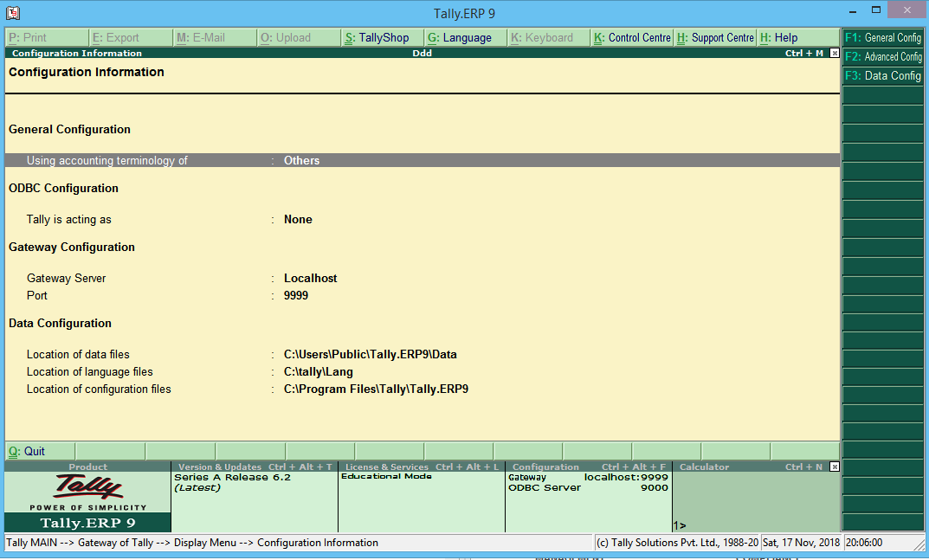The image size is (929, 560).
Task: Click the Configuration panel header at bottom
Action: pos(589,467)
